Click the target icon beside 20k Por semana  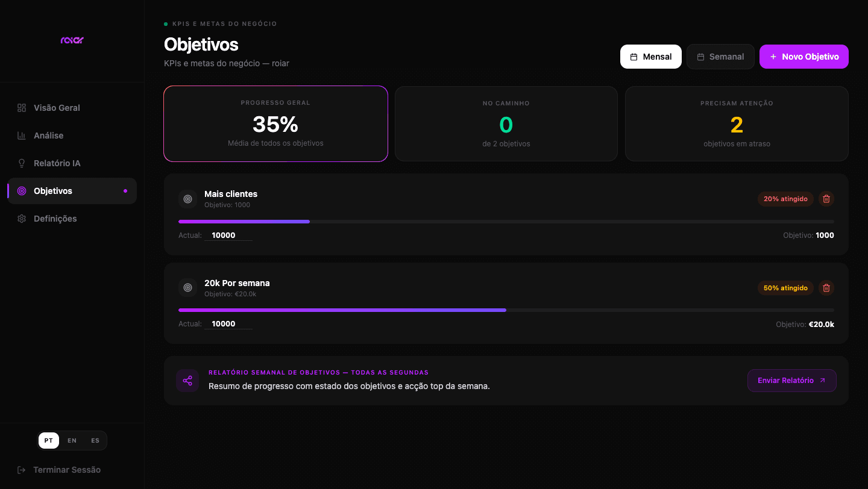pos(187,288)
